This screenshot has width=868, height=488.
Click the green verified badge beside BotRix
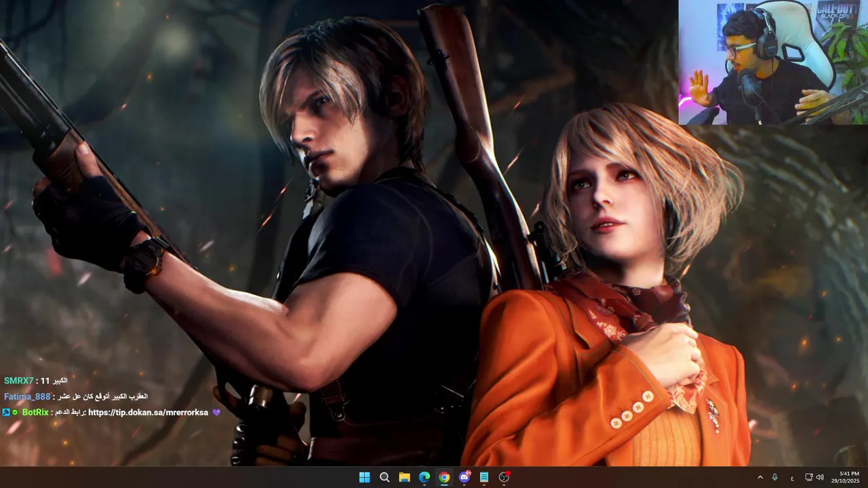pos(15,412)
